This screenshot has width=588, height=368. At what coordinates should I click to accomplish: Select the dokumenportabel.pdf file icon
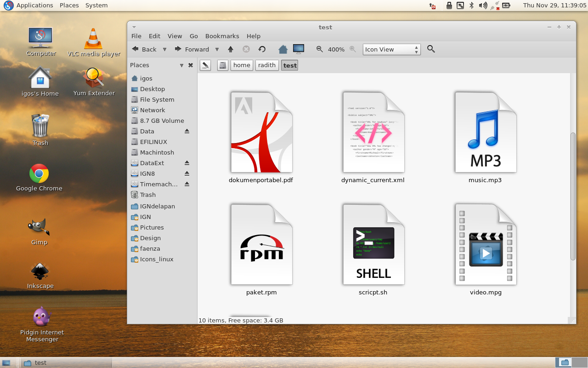point(261,132)
